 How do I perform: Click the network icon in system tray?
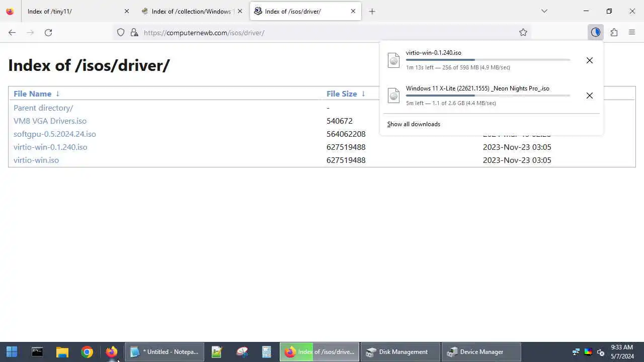click(576, 352)
